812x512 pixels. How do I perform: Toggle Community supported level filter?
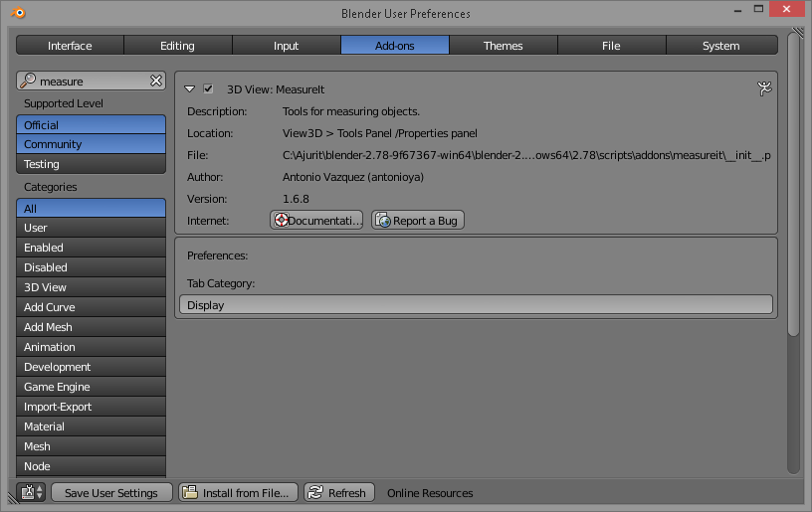[92, 144]
